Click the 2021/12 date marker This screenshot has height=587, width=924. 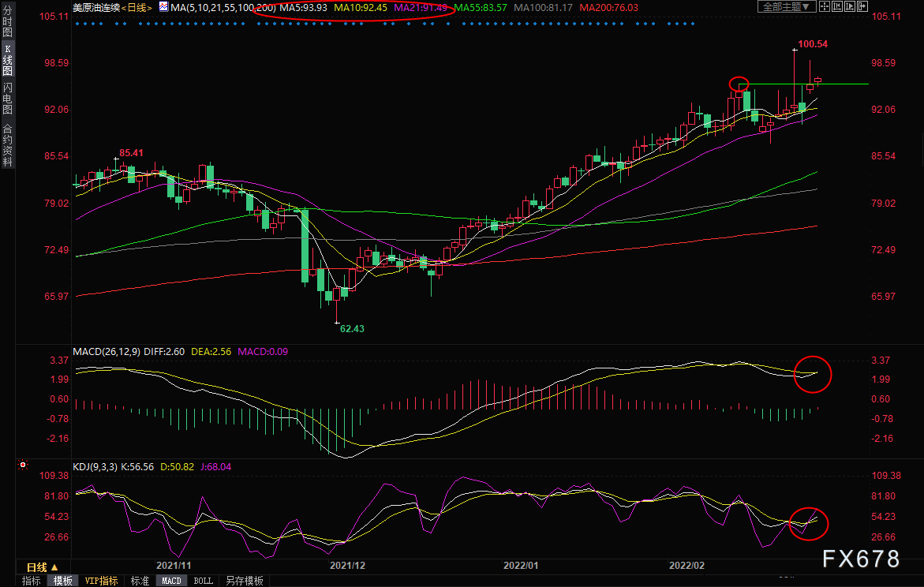347,565
